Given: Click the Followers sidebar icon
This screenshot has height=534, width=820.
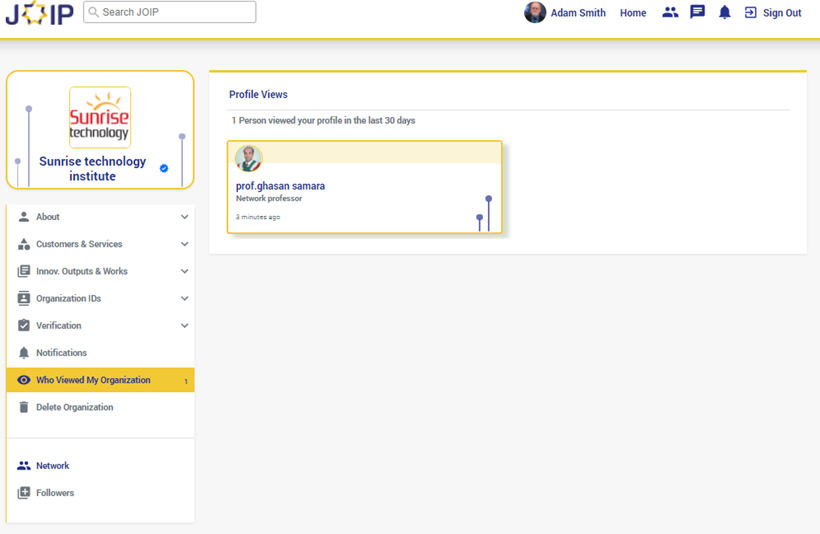Looking at the screenshot, I should coord(24,493).
